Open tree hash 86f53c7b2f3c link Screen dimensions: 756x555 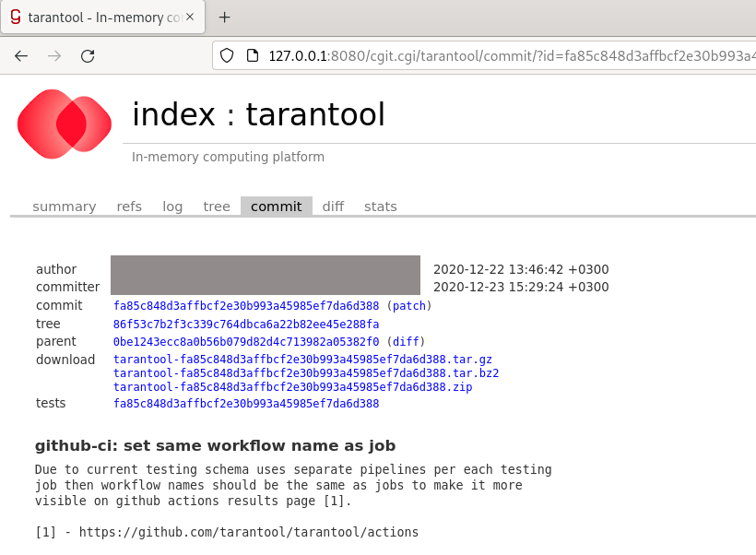click(x=246, y=324)
